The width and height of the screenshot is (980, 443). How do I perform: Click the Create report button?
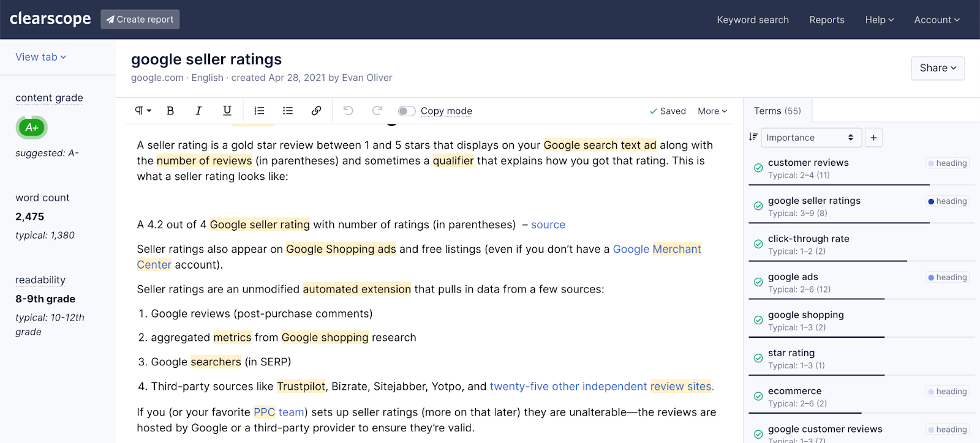tap(140, 20)
